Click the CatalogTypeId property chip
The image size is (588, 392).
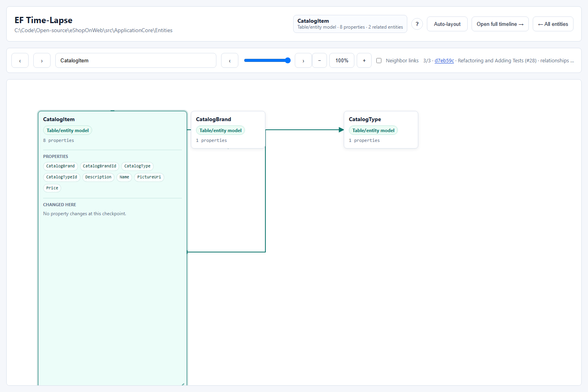62,177
